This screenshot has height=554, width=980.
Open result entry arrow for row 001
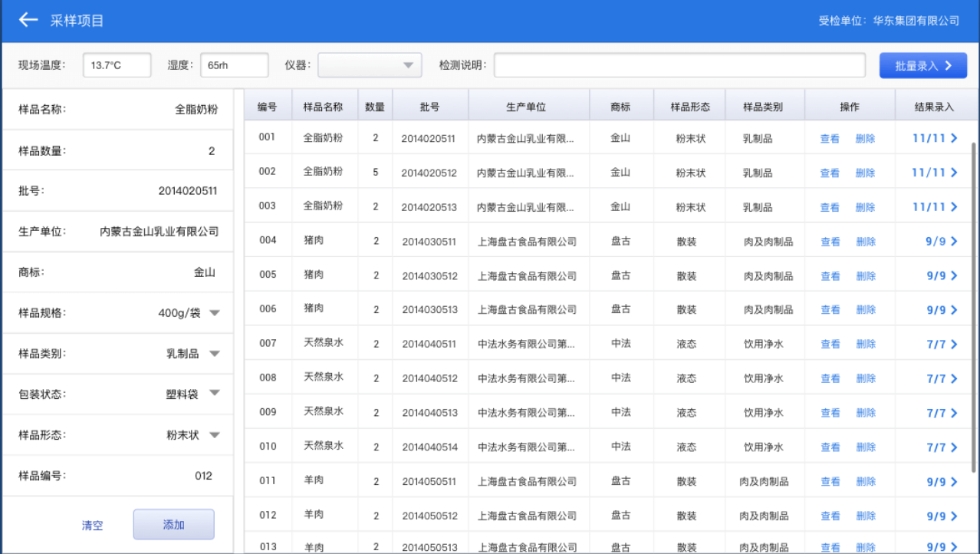[x=954, y=139]
